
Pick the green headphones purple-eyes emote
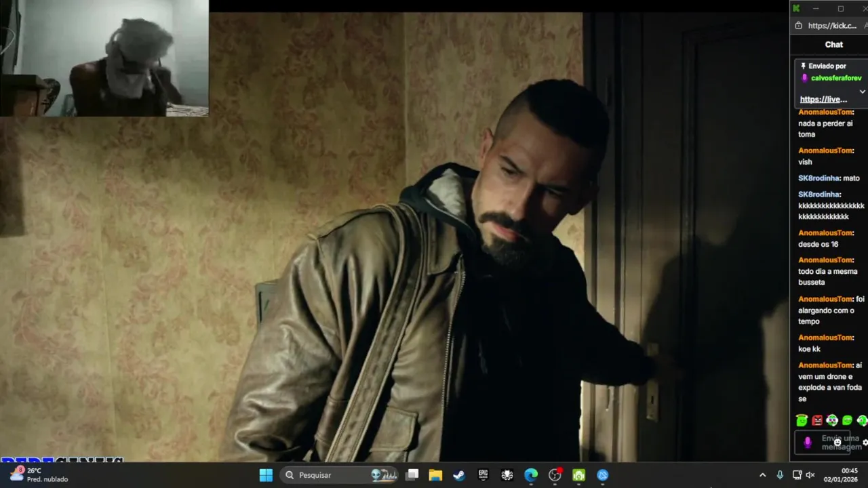(832, 421)
